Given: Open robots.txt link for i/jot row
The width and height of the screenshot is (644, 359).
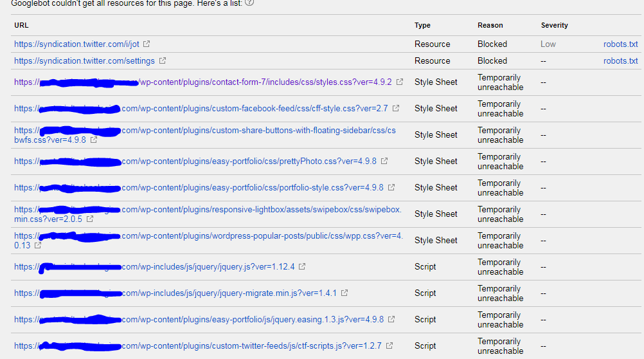Looking at the screenshot, I should [620, 44].
